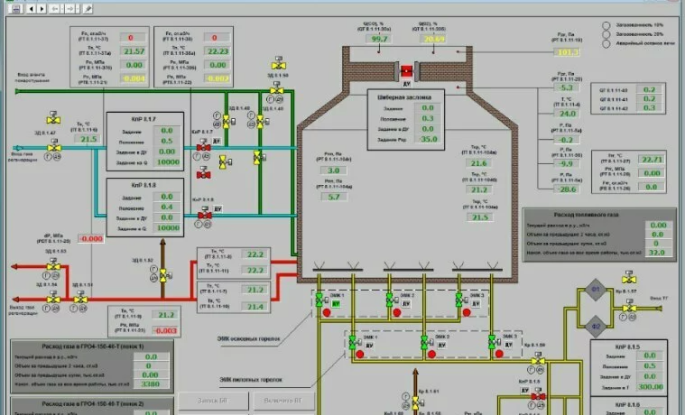Click the yellow pressure reading 101.3
The image size is (685, 415).
click(x=566, y=52)
